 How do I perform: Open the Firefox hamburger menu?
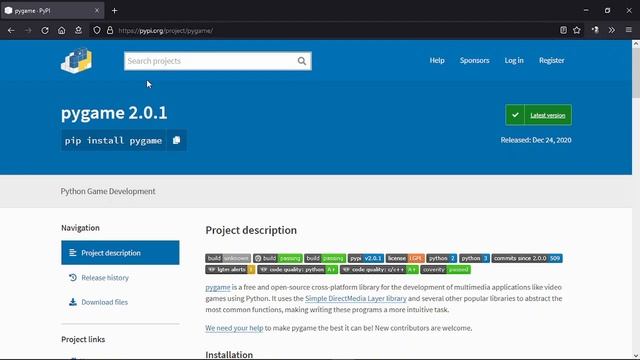(x=629, y=30)
